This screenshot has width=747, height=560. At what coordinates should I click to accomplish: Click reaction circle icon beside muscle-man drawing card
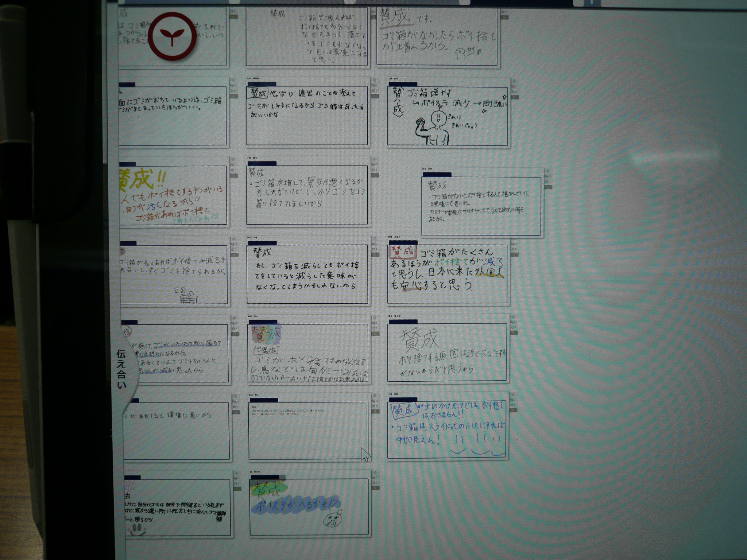[x=514, y=91]
